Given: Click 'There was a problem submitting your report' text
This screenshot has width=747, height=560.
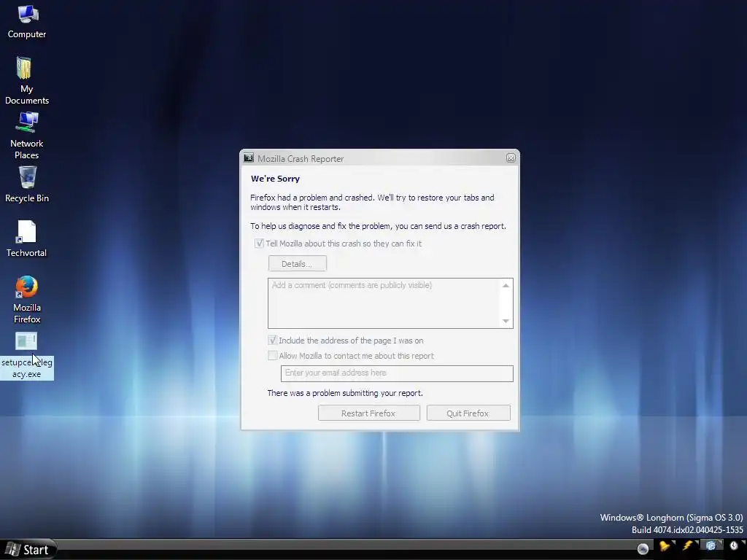Looking at the screenshot, I should (x=345, y=393).
